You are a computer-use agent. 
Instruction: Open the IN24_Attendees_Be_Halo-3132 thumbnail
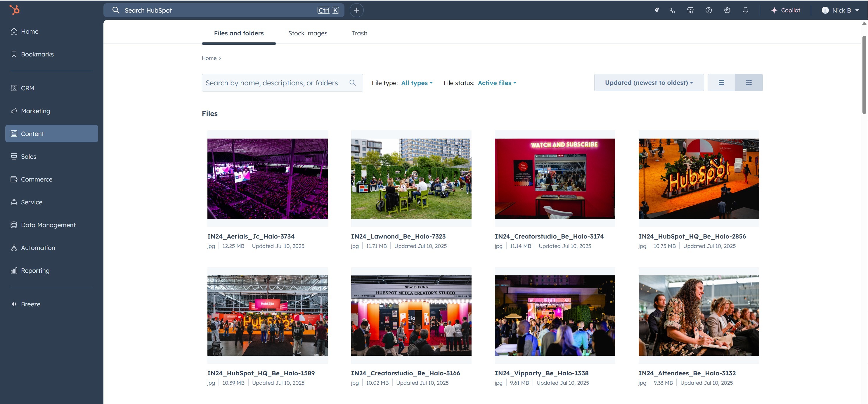coord(699,315)
